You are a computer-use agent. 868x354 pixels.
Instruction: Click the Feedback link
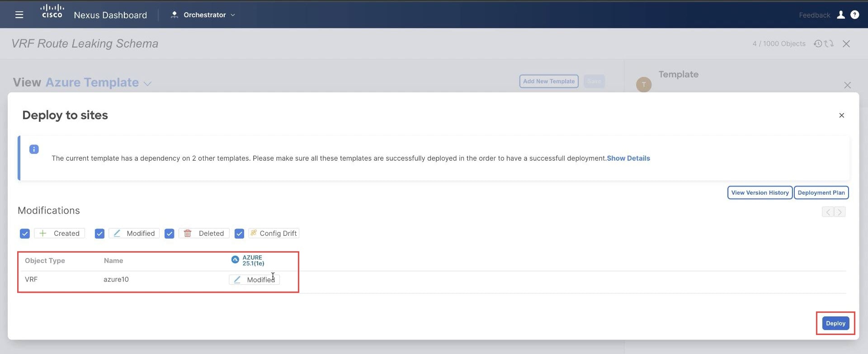point(814,15)
